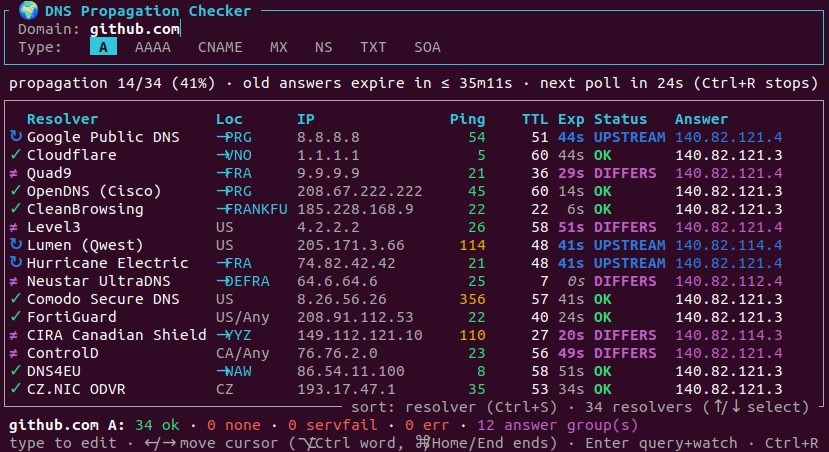Sort by the Ping column header
This screenshot has height=452, width=829.
click(467, 119)
